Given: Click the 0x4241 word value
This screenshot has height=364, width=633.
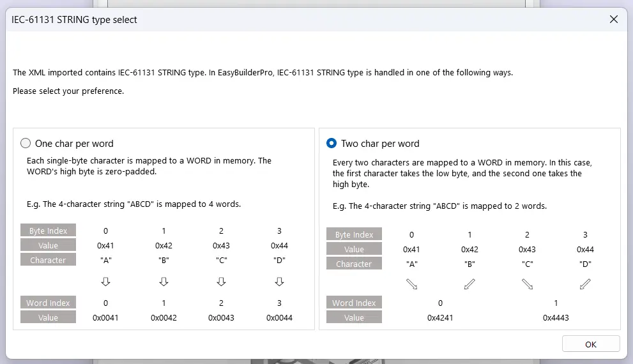Looking at the screenshot, I should pyautogui.click(x=440, y=317).
